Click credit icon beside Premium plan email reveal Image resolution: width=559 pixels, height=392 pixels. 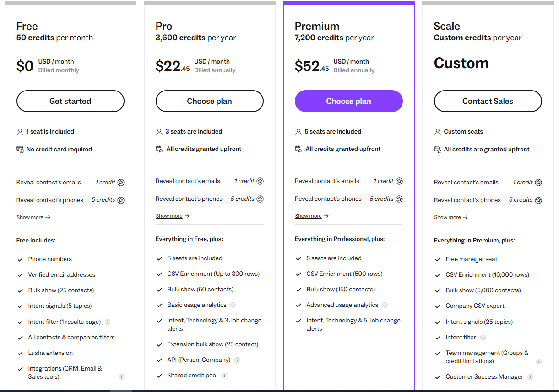tap(399, 181)
